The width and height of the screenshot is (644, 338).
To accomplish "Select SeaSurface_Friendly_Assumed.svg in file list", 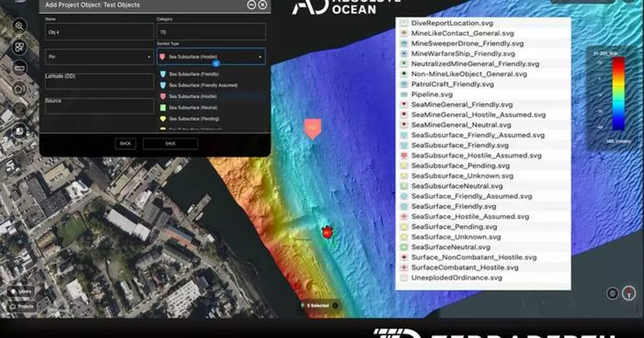I will point(472,196).
